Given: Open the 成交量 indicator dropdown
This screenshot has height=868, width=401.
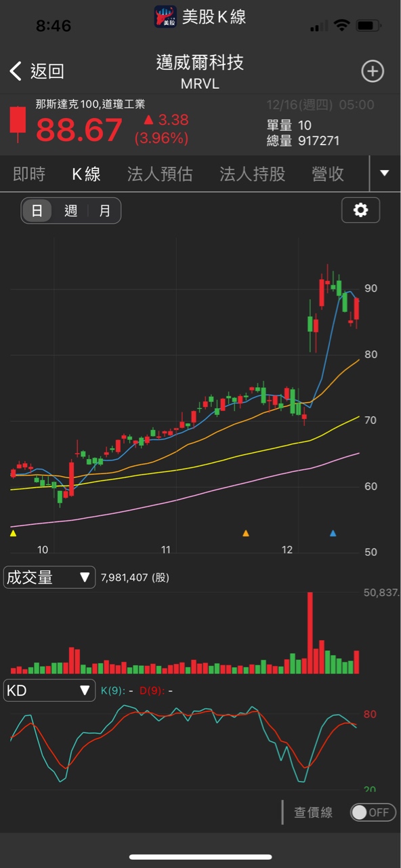Looking at the screenshot, I should [x=49, y=577].
